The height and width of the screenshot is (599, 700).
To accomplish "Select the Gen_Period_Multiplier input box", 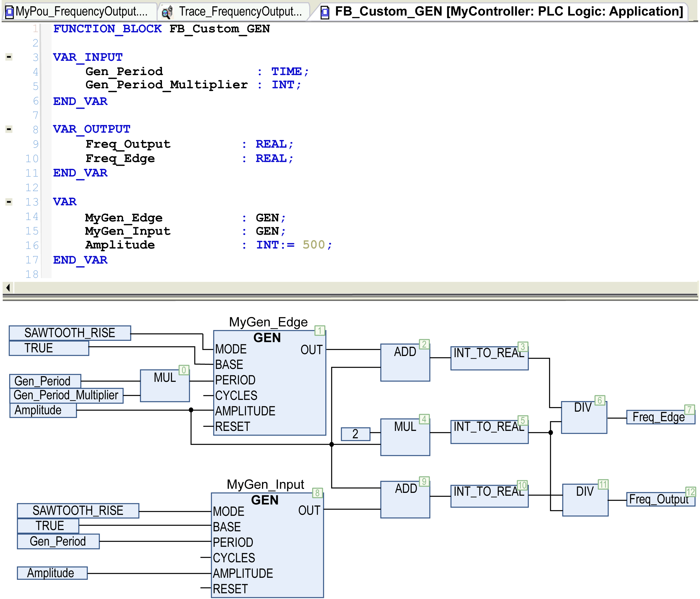I will click(66, 396).
